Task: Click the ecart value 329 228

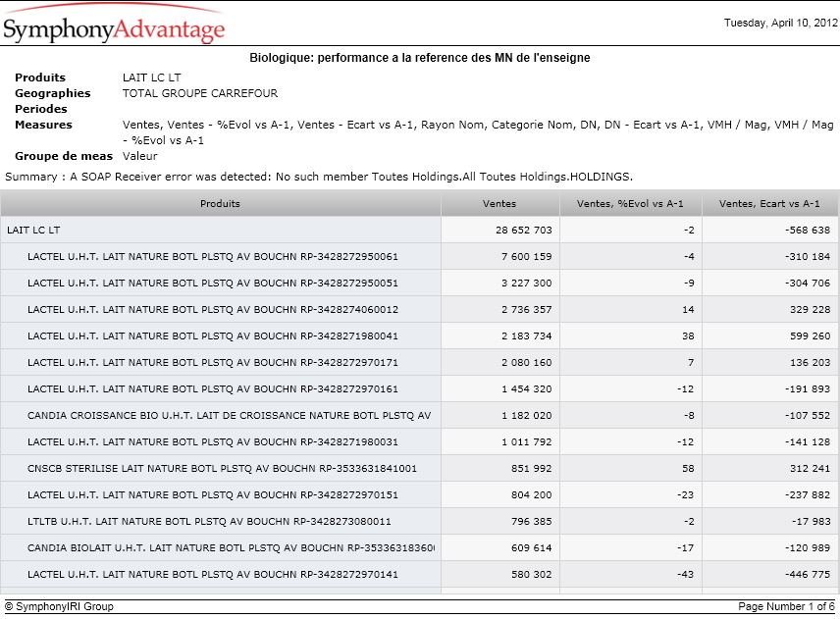Action: click(x=810, y=310)
